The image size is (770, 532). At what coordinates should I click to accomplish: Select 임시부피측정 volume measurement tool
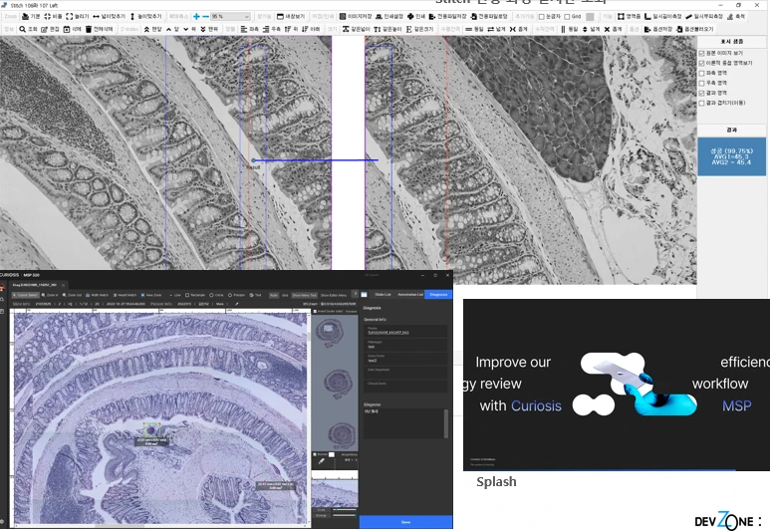(704, 16)
